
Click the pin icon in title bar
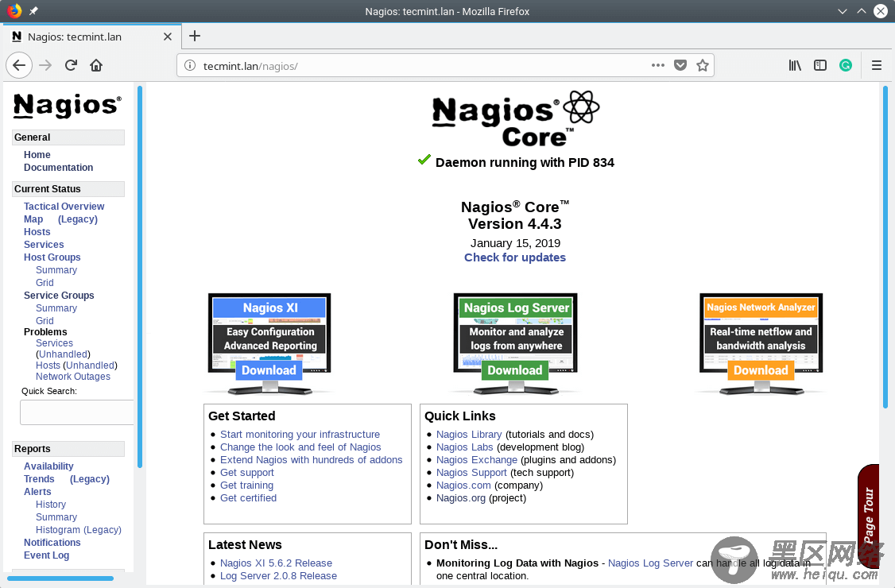coord(33,11)
